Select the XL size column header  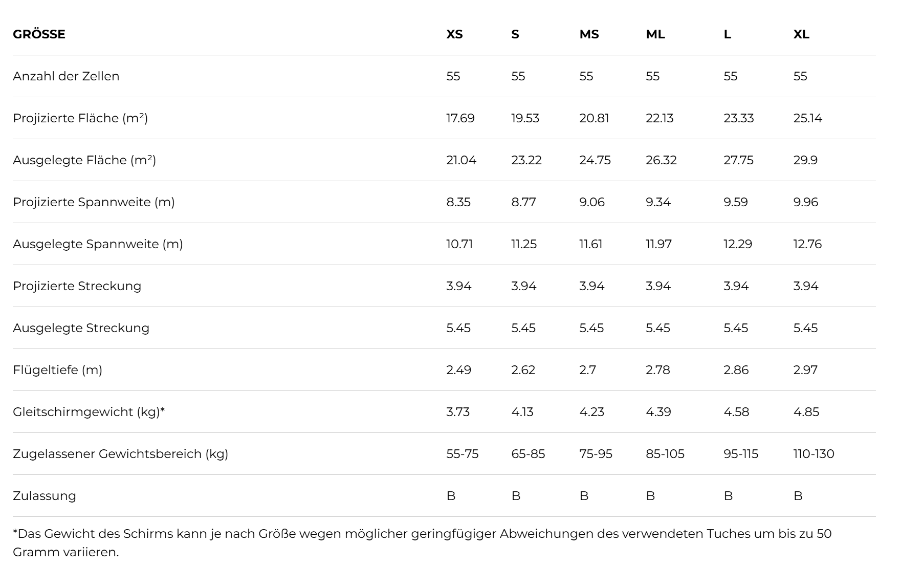pyautogui.click(x=801, y=34)
